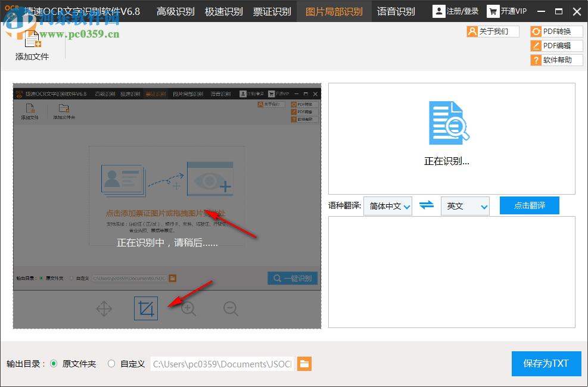Click 输出目录 label text
Viewport: 588px width, 387px height.
click(26, 364)
